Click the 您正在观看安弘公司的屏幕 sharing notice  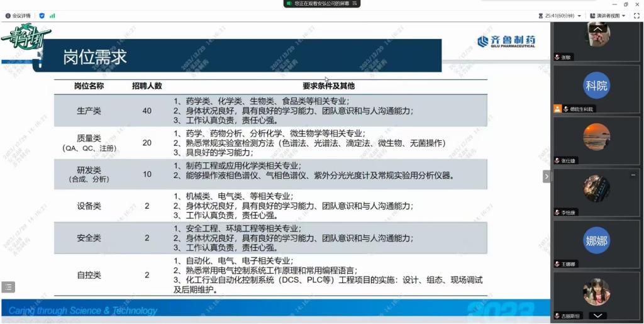coord(321,3)
